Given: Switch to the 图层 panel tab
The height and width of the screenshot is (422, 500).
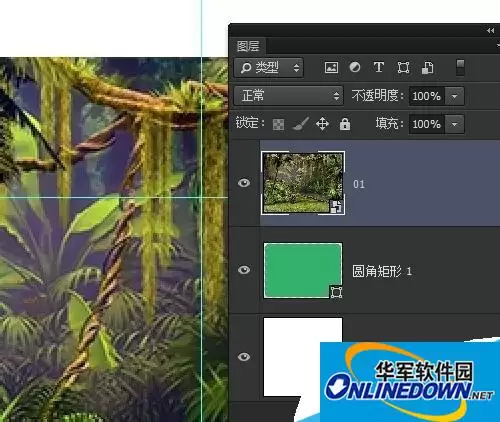Looking at the screenshot, I should 248,46.
